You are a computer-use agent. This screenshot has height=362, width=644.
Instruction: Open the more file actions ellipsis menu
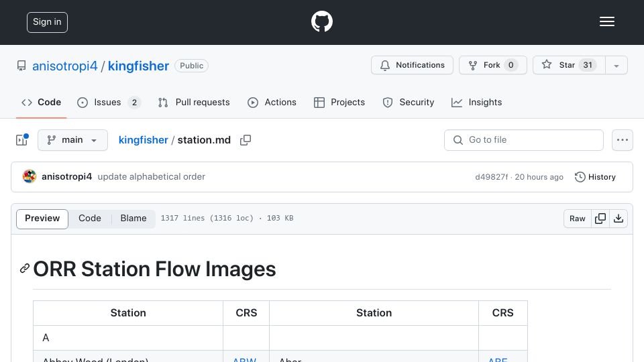click(x=623, y=140)
